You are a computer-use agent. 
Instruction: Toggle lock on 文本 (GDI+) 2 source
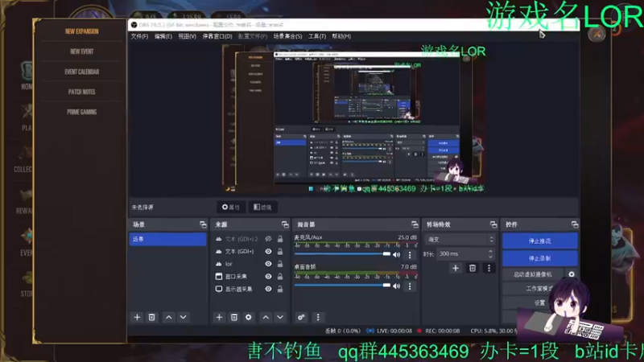click(x=280, y=239)
